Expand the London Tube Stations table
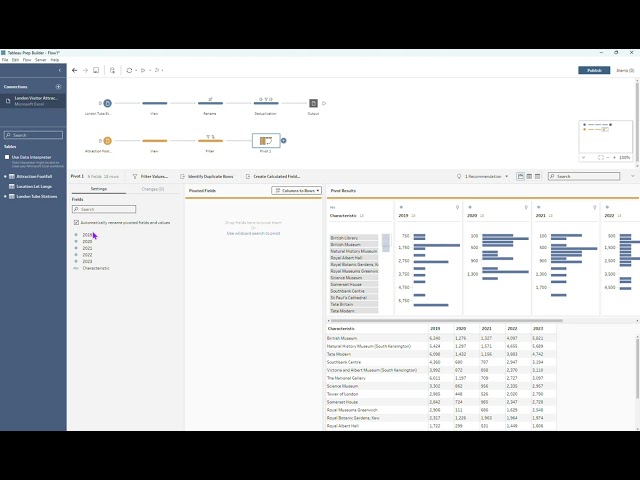 point(5,196)
